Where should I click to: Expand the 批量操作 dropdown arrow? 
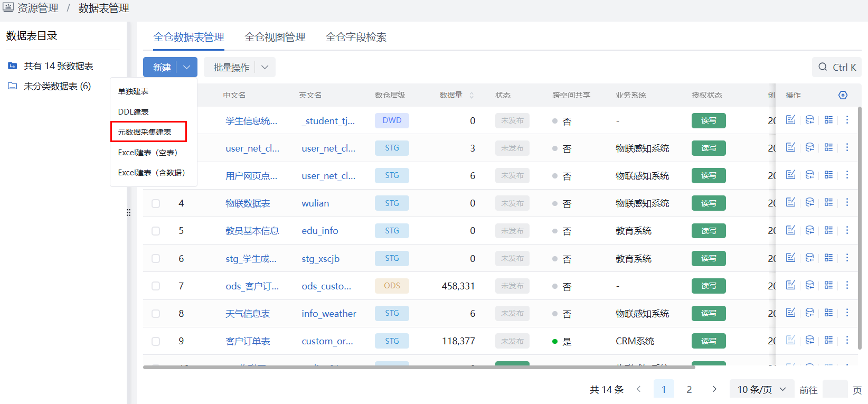coord(265,67)
